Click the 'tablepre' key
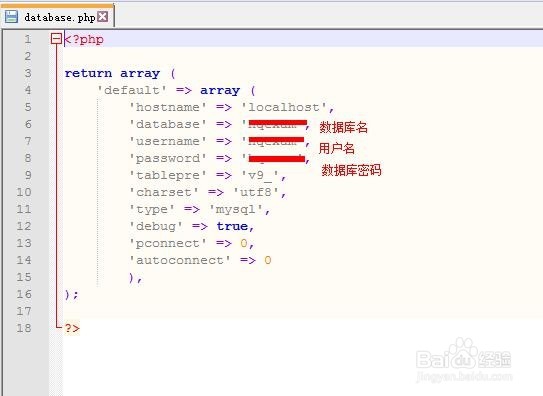This screenshot has height=396, width=543. pyautogui.click(x=168, y=176)
